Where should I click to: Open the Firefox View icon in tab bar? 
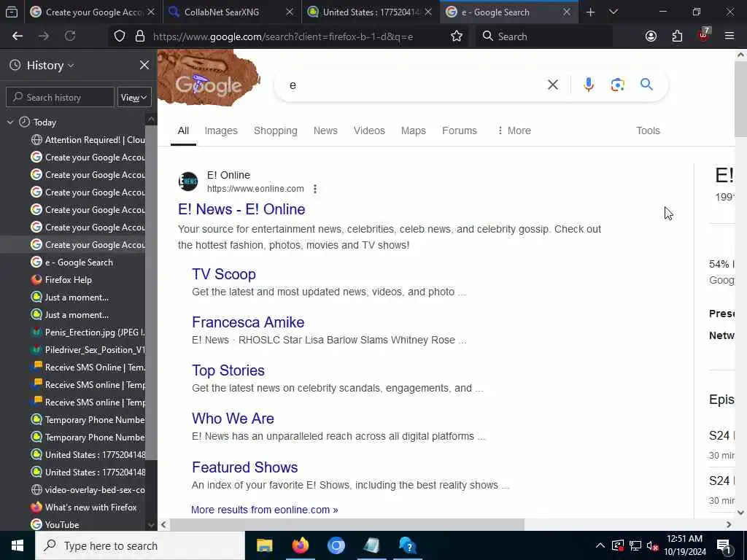[x=12, y=12]
